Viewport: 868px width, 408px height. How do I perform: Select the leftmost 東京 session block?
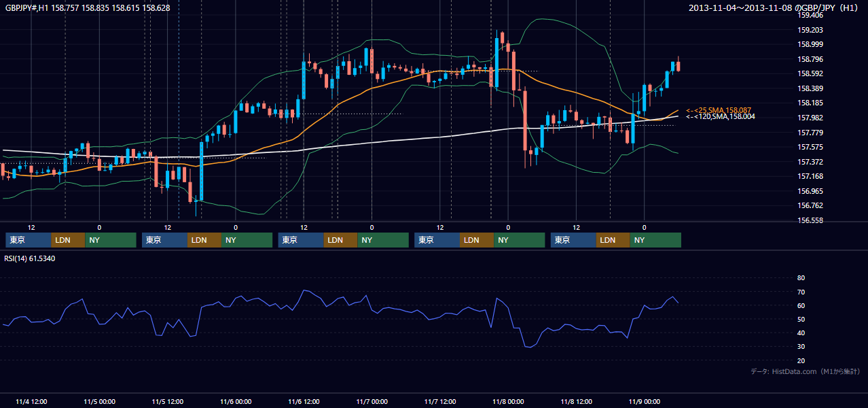(29, 240)
